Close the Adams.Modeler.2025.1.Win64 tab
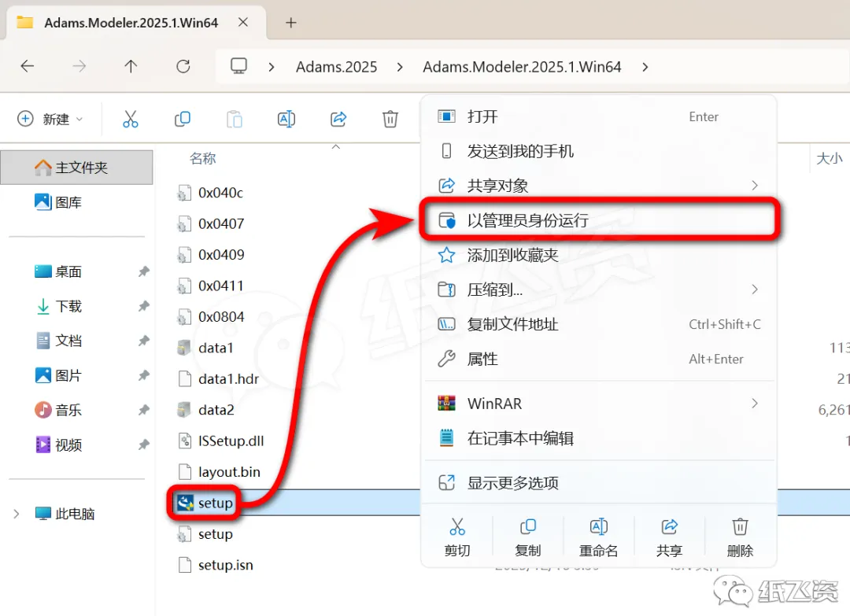The image size is (850, 616). click(243, 22)
